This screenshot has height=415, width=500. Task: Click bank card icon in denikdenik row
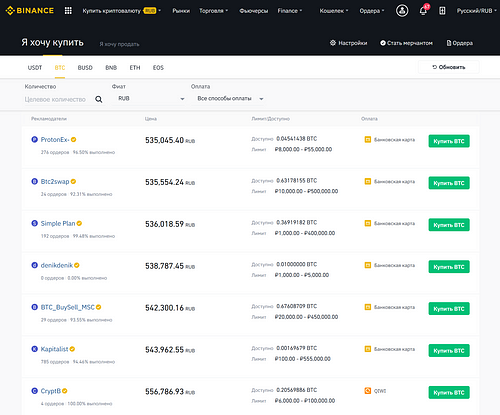[x=368, y=265]
